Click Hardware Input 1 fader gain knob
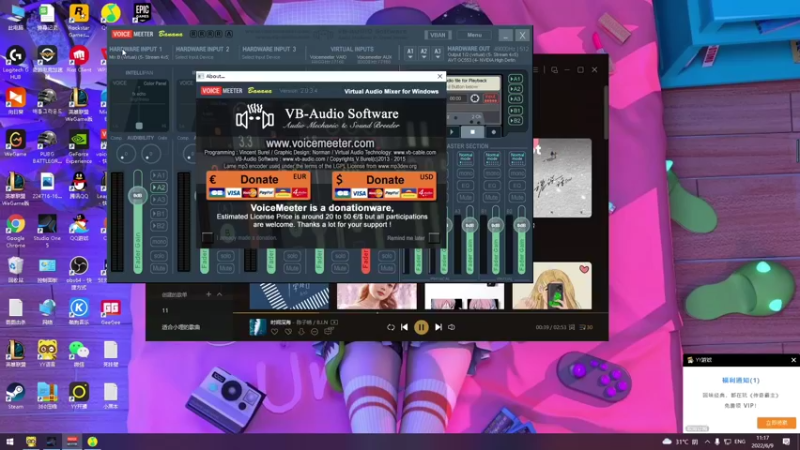This screenshot has height=450, width=800. pos(138,195)
